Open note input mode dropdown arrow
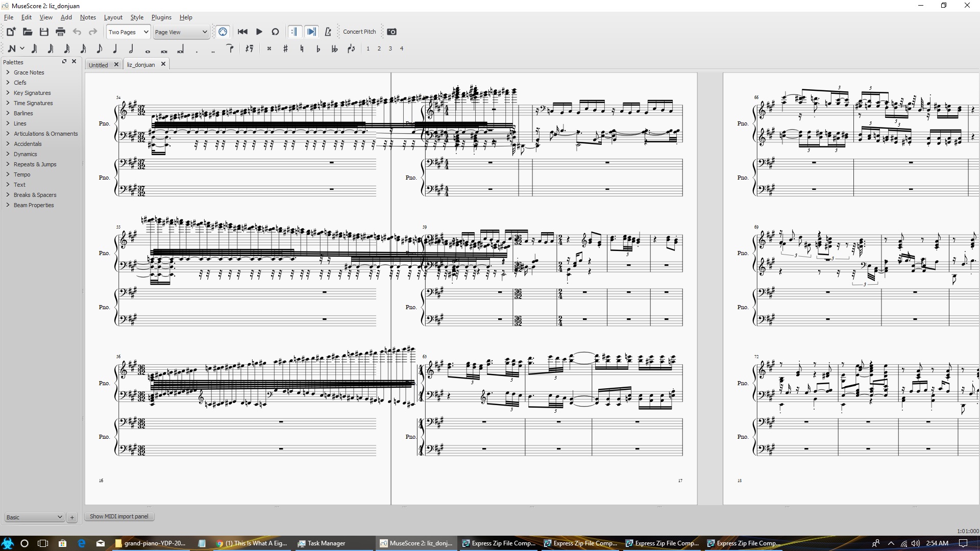Screen dimensions: 980x551 (22, 48)
